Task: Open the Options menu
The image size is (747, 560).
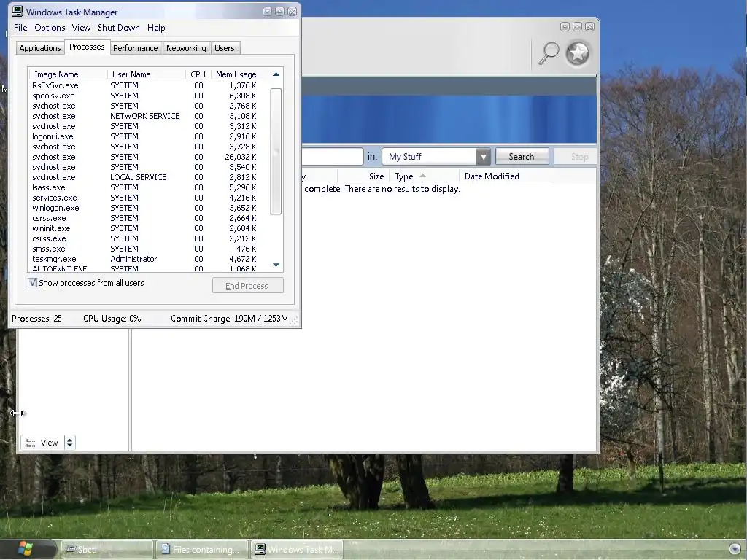Action: 50,28
